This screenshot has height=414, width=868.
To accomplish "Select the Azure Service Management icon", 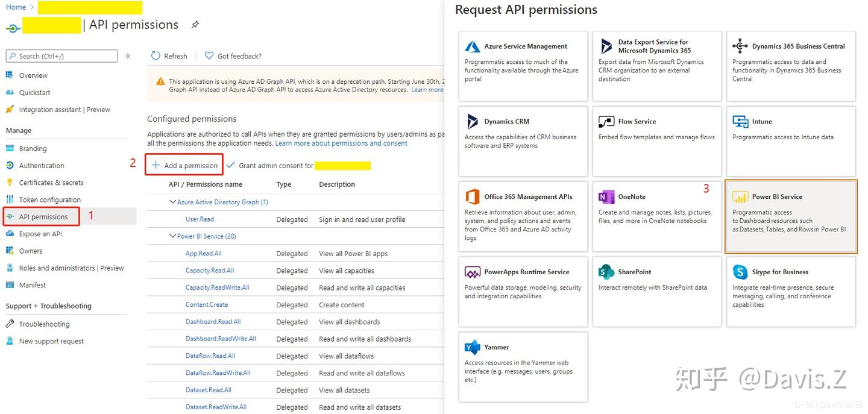I will pyautogui.click(x=471, y=45).
